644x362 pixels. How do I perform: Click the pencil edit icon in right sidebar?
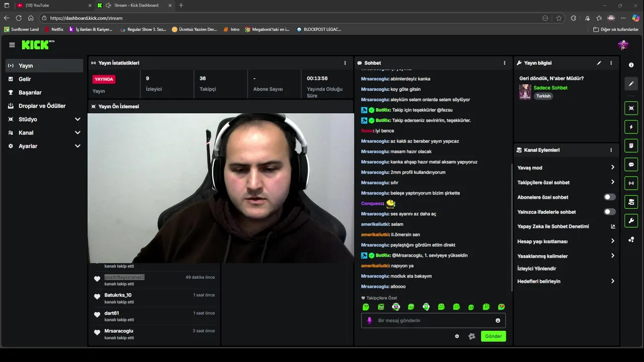pyautogui.click(x=631, y=83)
